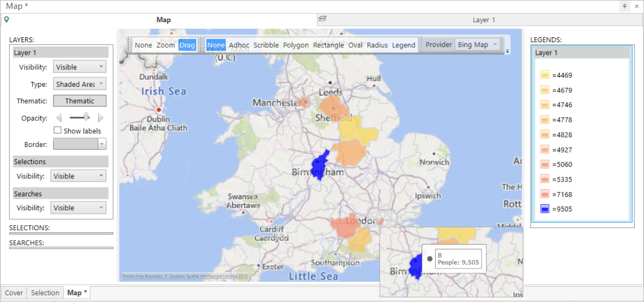Open Layer 1 Visibility dropdown

[x=80, y=67]
